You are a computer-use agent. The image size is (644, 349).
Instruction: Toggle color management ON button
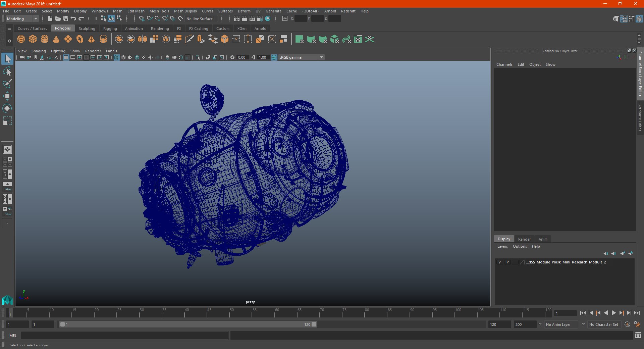[274, 57]
